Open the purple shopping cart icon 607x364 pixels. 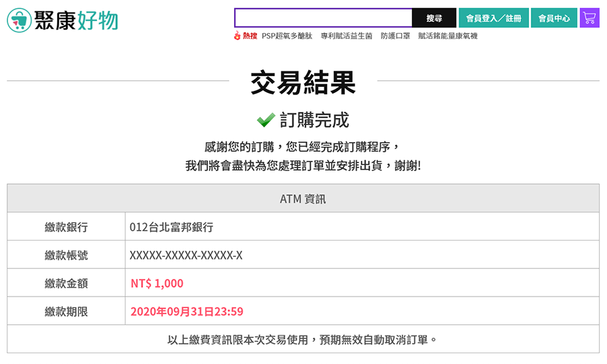coord(589,18)
